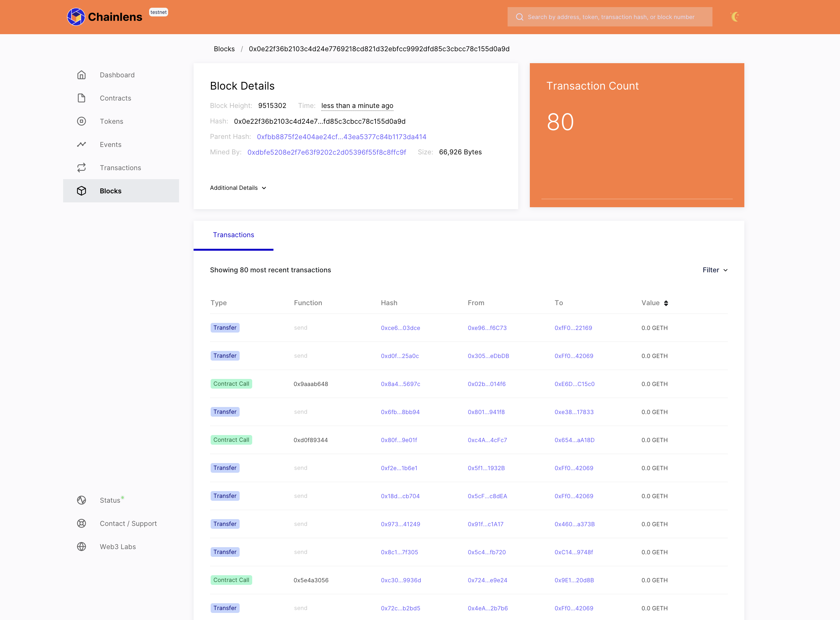Toggle the Value column sort order
Viewport: 840px width, 620px height.
666,303
